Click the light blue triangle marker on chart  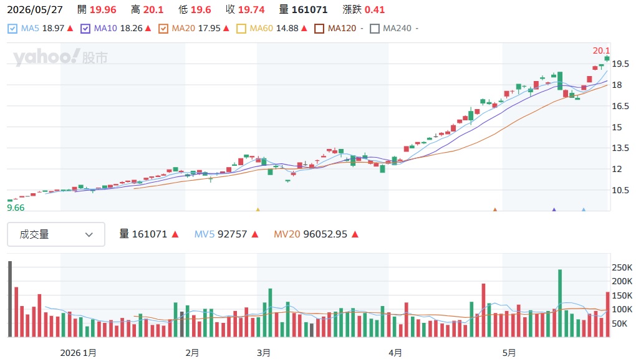pyautogui.click(x=584, y=209)
